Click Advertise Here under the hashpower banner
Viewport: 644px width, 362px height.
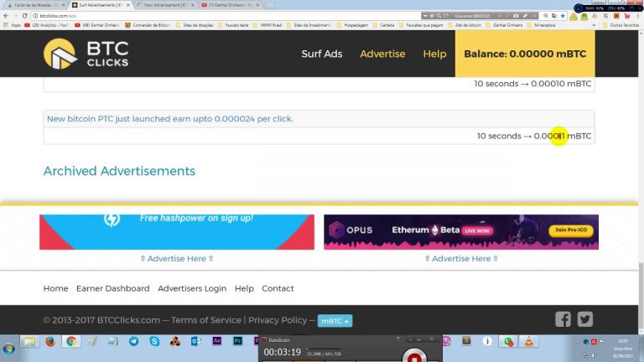(x=177, y=259)
